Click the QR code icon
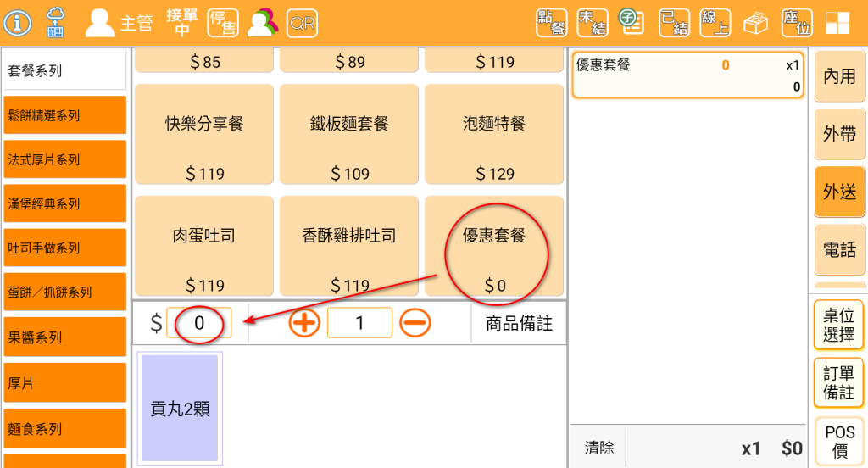Screen dimensions: 868x468 [302, 23]
